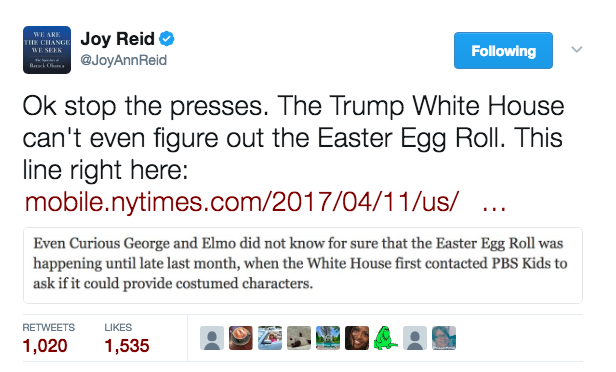Click the blue verified badge
The height and width of the screenshot is (372, 616).
pos(167,38)
